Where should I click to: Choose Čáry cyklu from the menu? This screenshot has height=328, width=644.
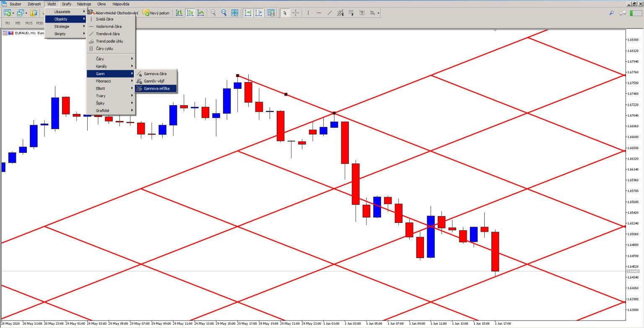click(x=111, y=49)
